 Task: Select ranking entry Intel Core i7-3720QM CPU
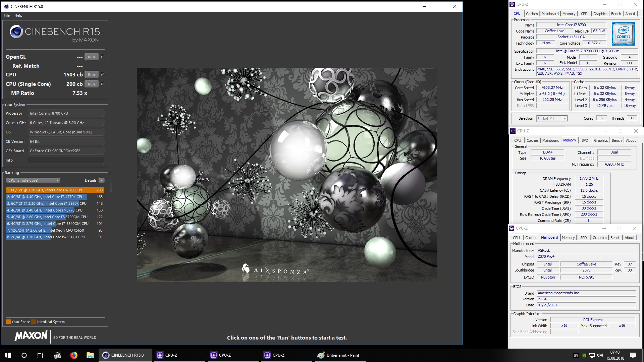[x=55, y=217]
